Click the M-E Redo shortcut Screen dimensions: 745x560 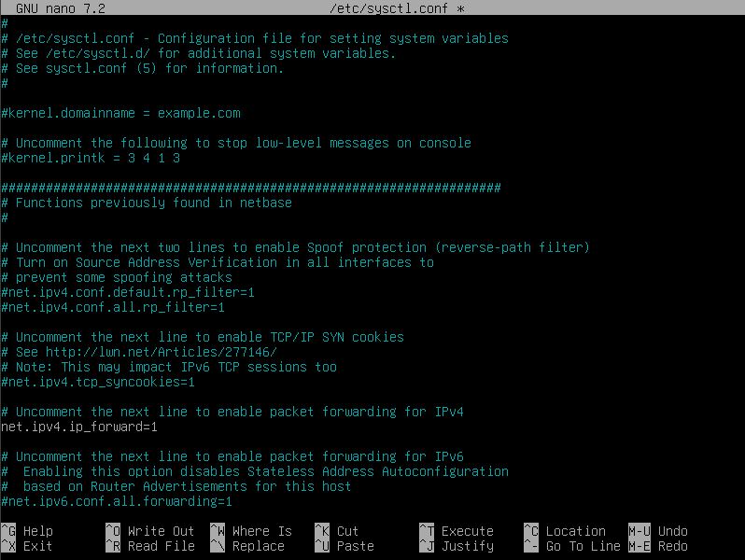tap(659, 546)
